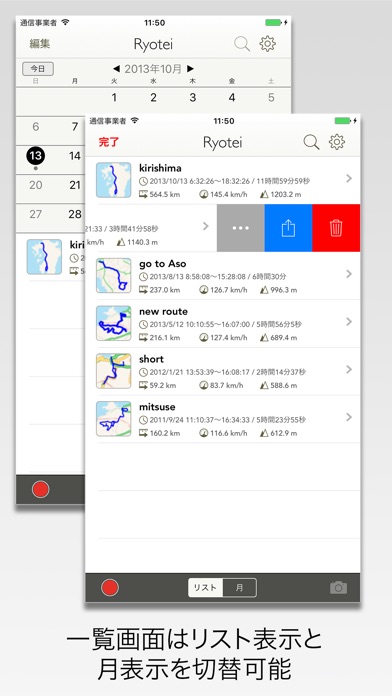
Task: Switch to リスト list view
Action: 205,588
